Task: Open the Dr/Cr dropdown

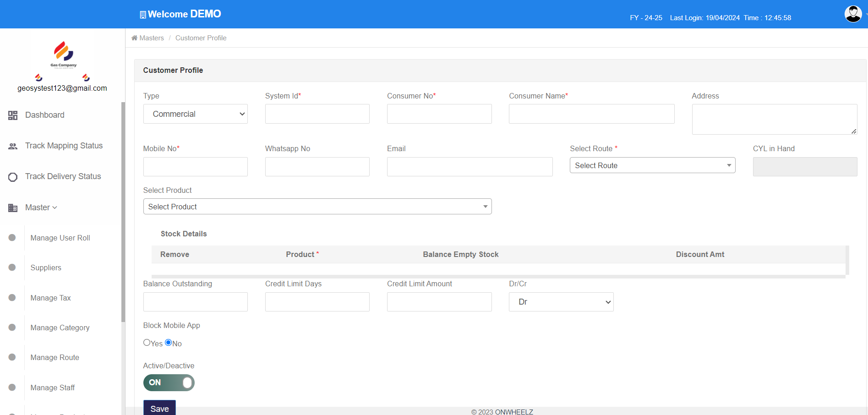Action: [561, 302]
